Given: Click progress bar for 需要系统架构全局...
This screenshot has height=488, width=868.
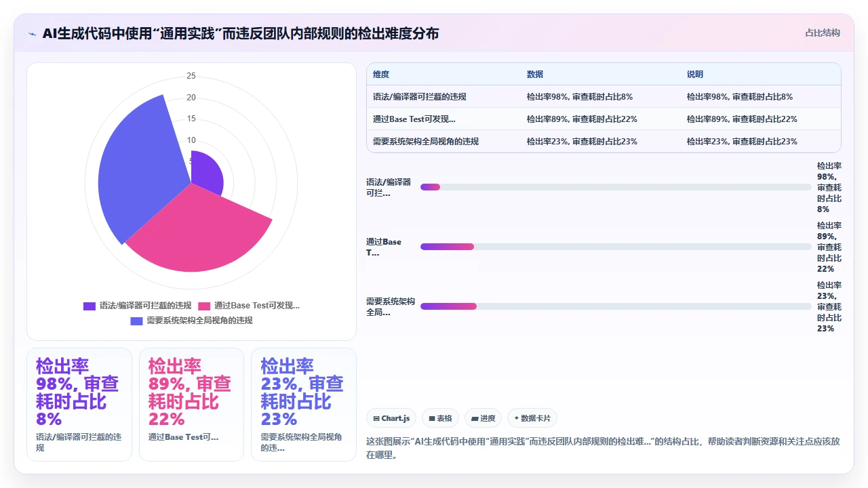Looking at the screenshot, I should pos(616,306).
